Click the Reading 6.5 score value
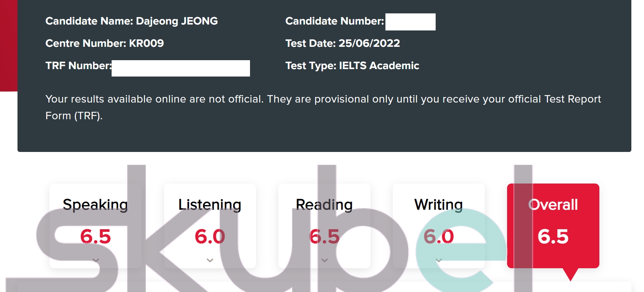The width and height of the screenshot is (644, 292). click(324, 237)
